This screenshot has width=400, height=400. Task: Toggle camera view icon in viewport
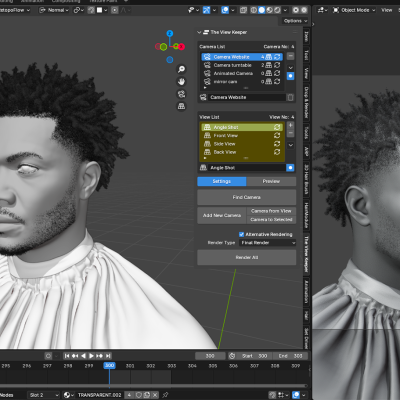coord(181,94)
